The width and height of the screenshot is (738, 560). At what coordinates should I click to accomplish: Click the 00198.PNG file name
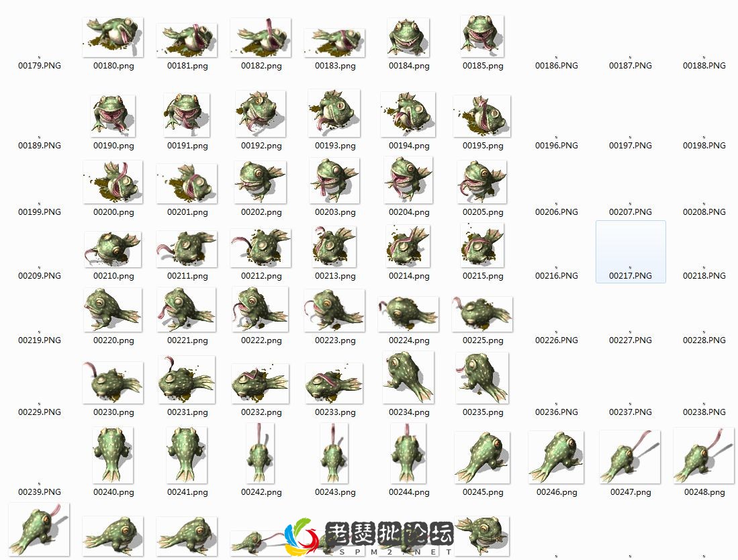tap(704, 146)
